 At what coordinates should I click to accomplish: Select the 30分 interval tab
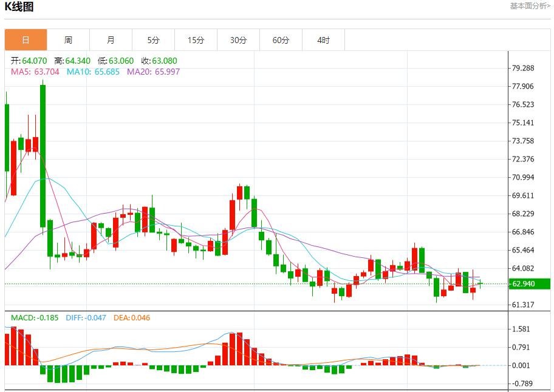[x=238, y=39]
